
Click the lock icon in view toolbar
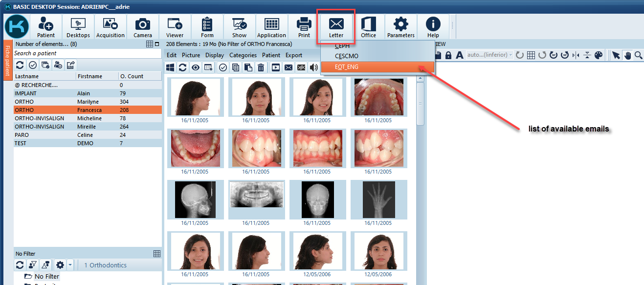tap(448, 55)
